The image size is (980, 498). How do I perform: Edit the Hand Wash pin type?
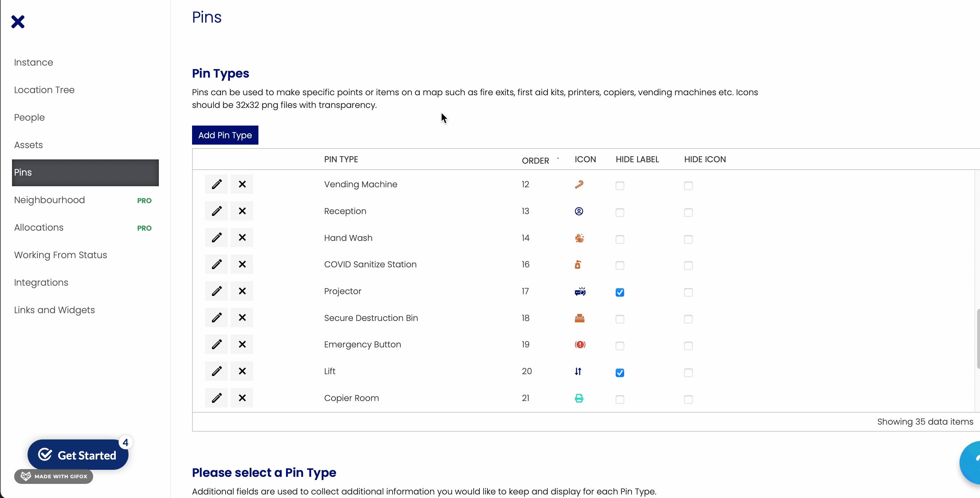coord(216,238)
